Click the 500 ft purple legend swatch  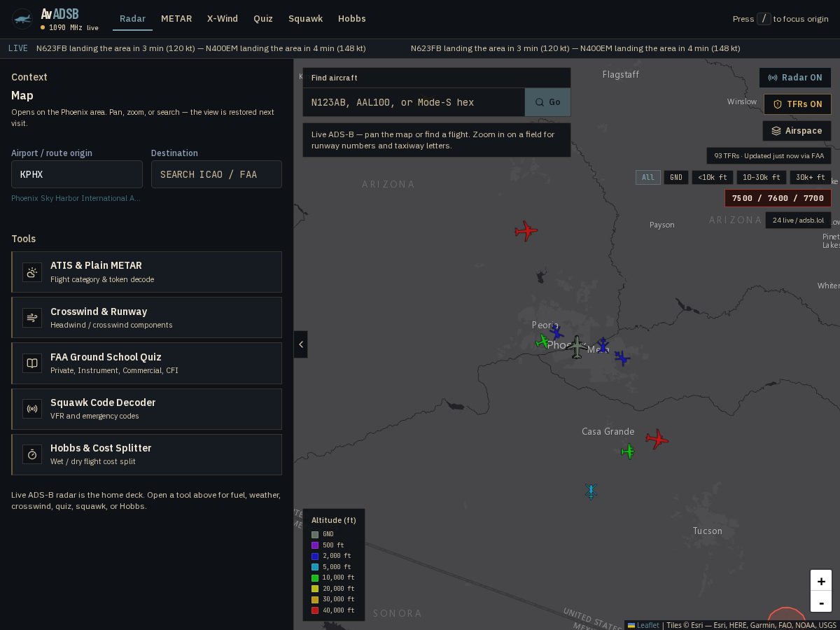coord(315,545)
